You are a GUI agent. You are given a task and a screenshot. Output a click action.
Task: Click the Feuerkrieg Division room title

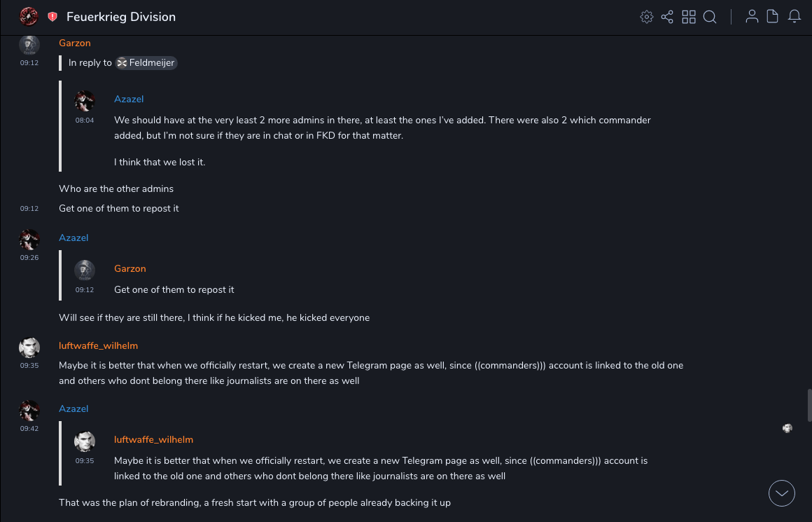(x=121, y=17)
